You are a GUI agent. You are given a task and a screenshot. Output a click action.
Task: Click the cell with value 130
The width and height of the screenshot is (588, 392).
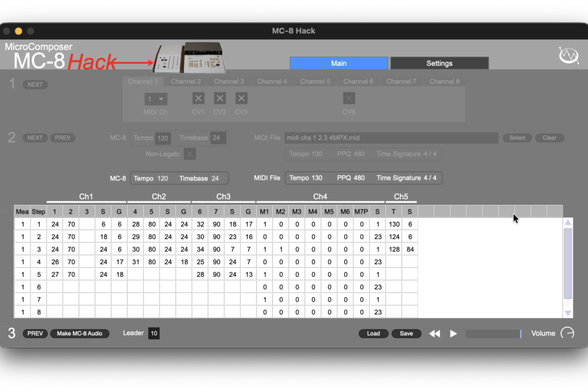[394, 224]
